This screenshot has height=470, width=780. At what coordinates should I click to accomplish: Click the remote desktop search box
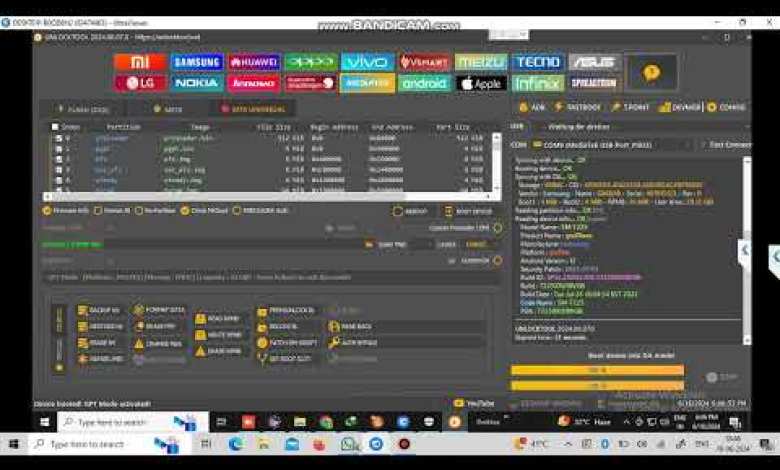point(133,422)
